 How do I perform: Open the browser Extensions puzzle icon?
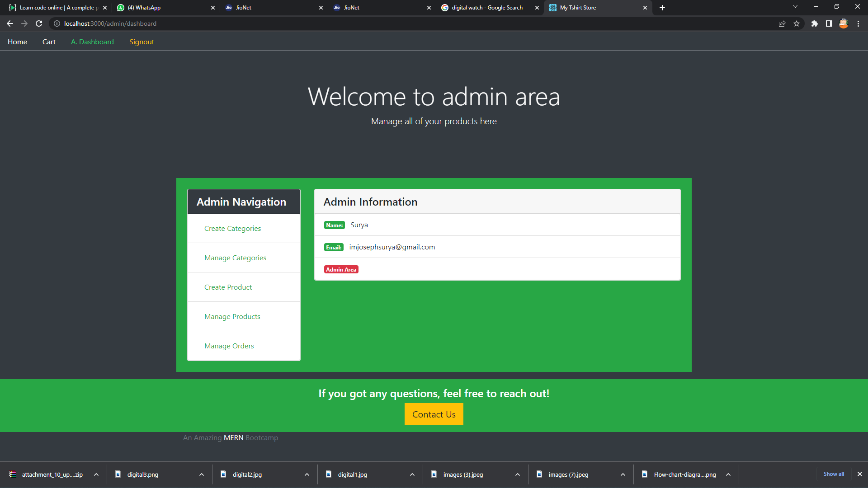(x=815, y=23)
